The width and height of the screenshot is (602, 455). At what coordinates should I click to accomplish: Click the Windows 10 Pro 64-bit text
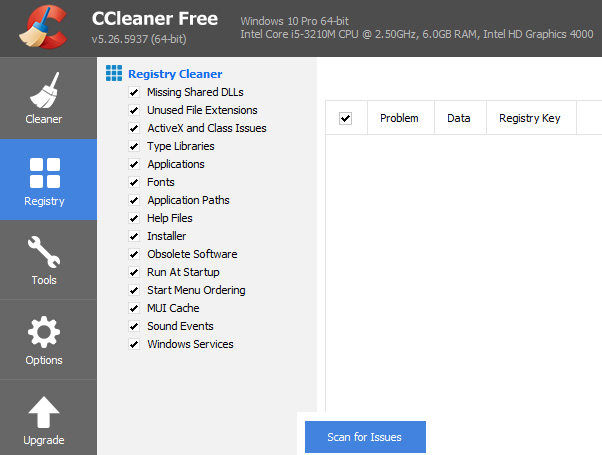tap(294, 21)
